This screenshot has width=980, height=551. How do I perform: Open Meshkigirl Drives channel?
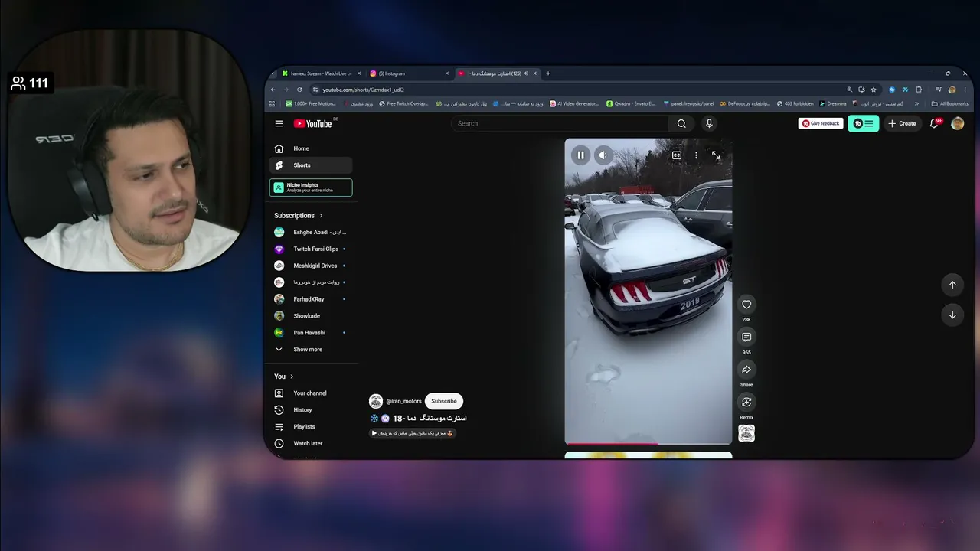coord(311,266)
